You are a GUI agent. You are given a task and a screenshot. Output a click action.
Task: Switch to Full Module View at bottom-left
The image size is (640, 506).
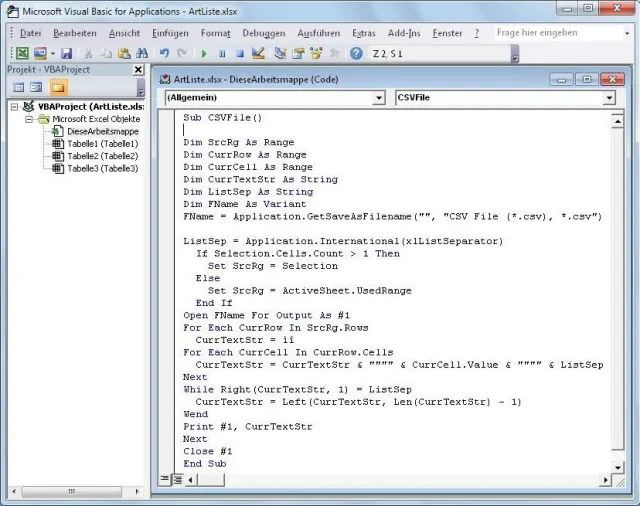(177, 480)
